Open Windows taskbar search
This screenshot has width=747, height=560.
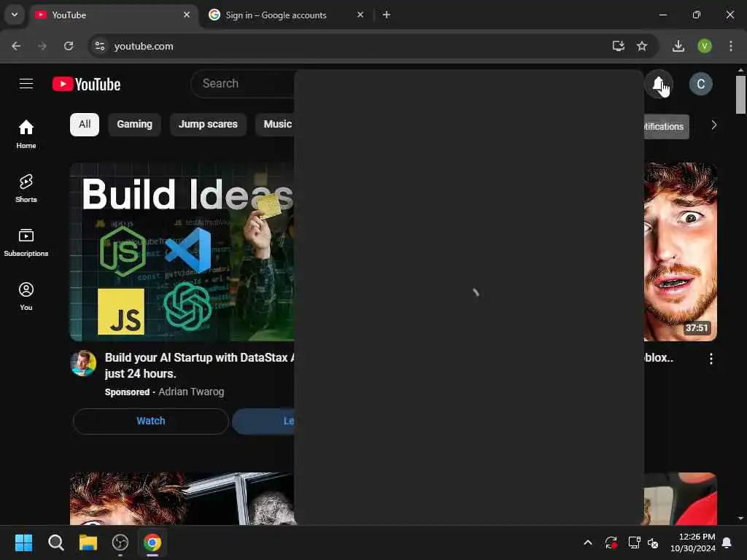(x=55, y=542)
